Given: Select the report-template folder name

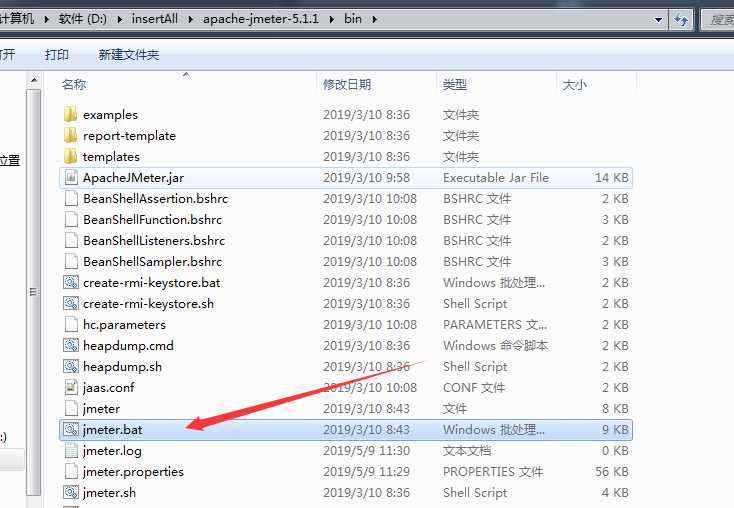Looking at the screenshot, I should pyautogui.click(x=129, y=136).
